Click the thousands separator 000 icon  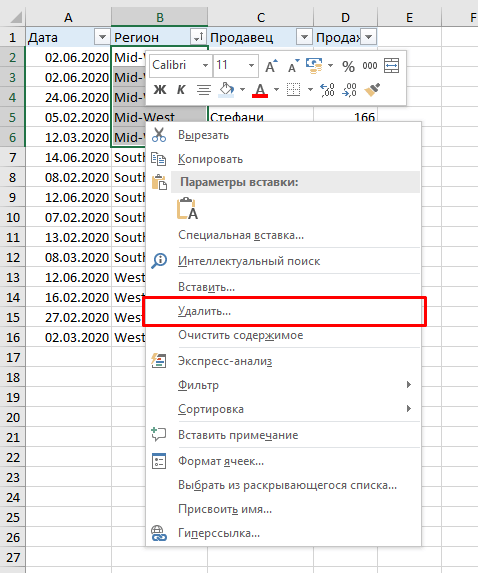coord(370,66)
